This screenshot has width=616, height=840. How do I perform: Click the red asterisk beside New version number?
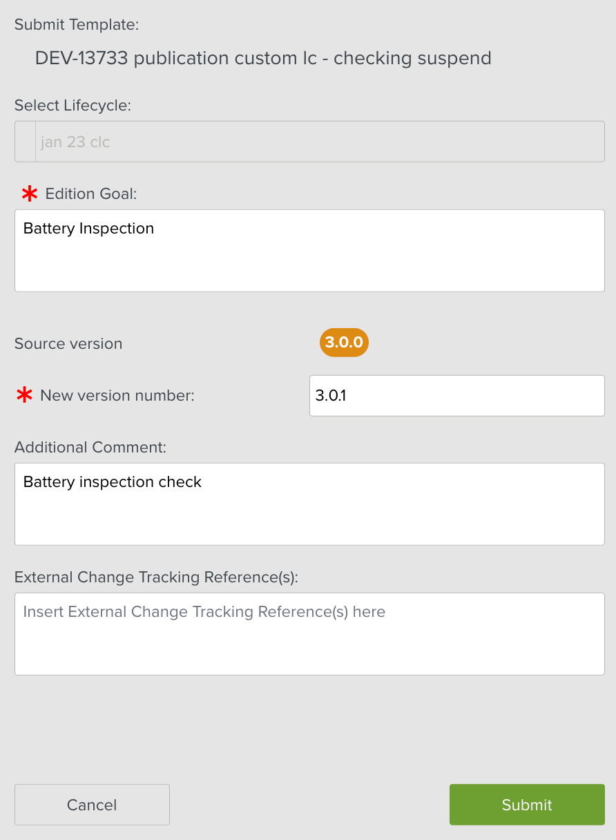click(x=24, y=395)
